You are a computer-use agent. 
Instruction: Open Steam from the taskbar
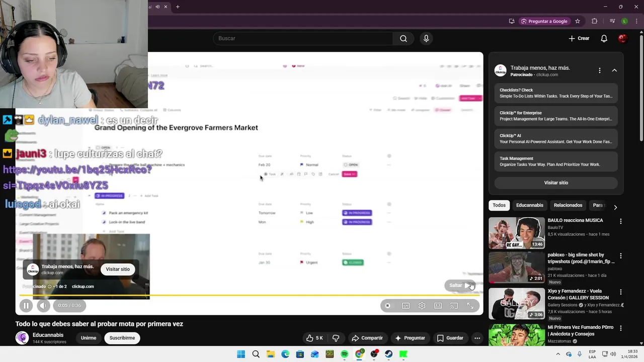coord(389,354)
